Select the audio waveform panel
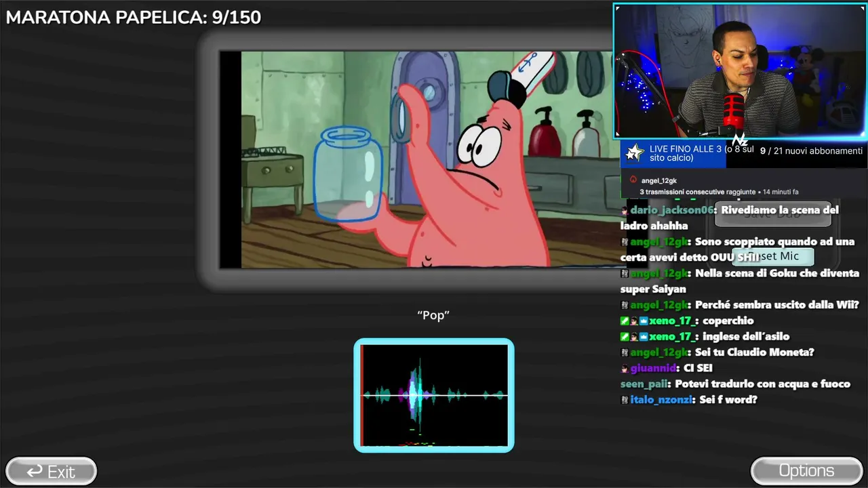Image resolution: width=868 pixels, height=488 pixels. point(434,395)
